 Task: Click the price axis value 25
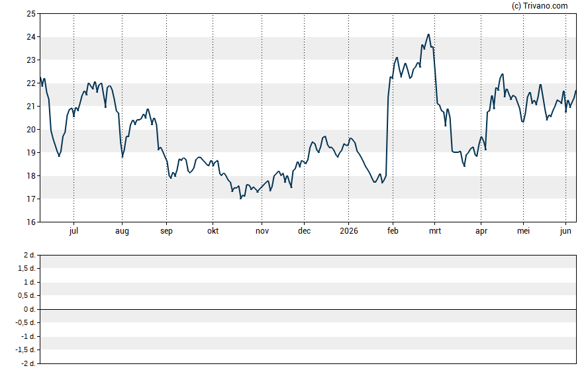(30, 14)
